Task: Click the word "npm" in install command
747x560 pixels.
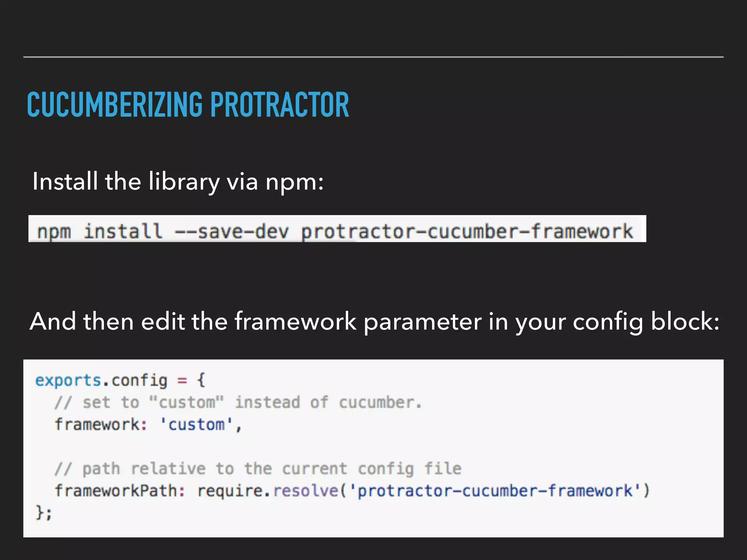Action: click(54, 232)
